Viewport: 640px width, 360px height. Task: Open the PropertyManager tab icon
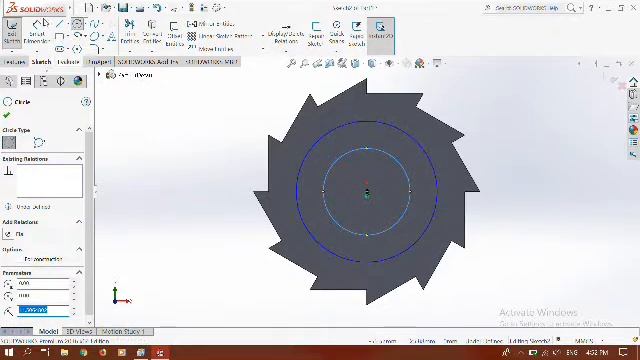tap(26, 81)
